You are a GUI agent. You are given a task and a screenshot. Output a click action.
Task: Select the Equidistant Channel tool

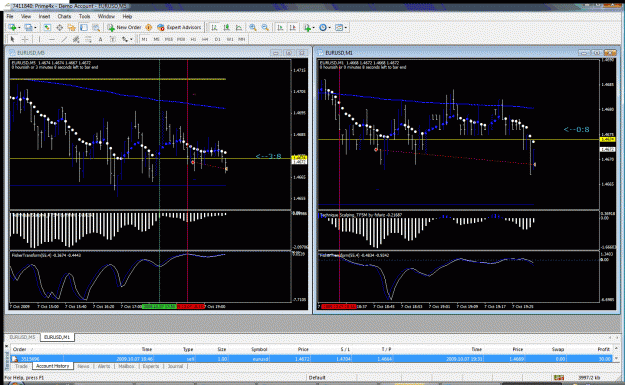click(x=76, y=39)
